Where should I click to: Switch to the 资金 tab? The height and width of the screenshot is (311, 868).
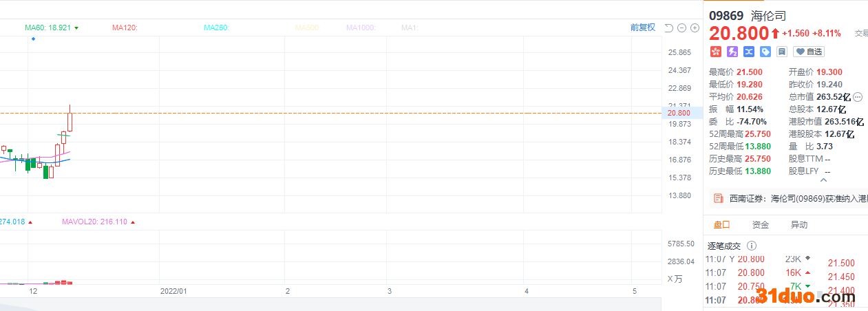click(761, 224)
